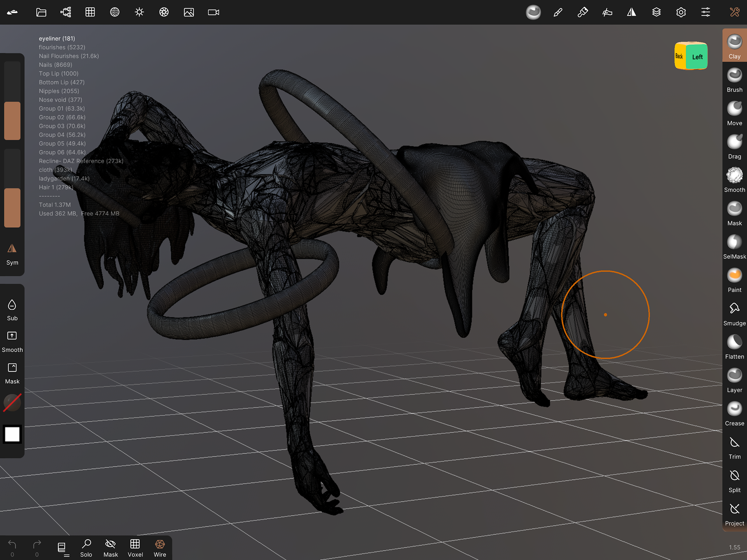Viewport: 747px width, 560px height.
Task: Click the white color swatch
Action: 12,434
